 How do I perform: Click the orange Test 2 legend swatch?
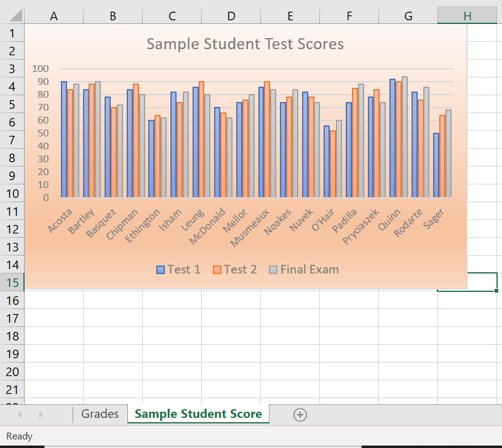(x=217, y=270)
